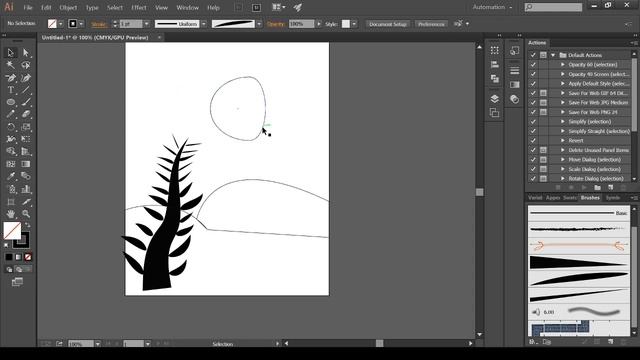This screenshot has height=360, width=640.
Task: Click the Document Setup button
Action: [x=388, y=24]
